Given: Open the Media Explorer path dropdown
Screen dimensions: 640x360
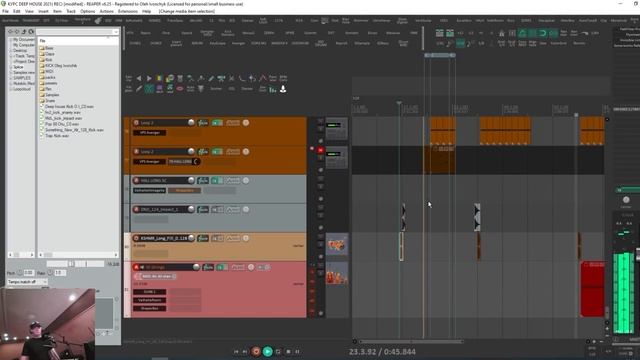Looking at the screenshot, I should point(116,32).
